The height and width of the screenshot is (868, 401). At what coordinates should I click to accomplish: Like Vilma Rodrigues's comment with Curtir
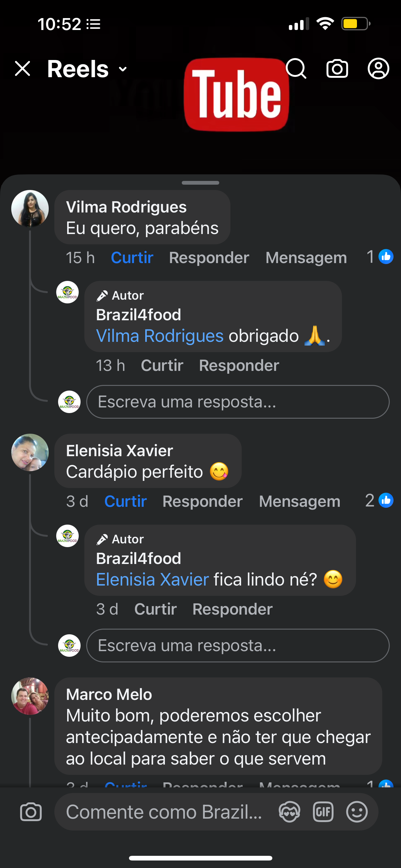(132, 258)
